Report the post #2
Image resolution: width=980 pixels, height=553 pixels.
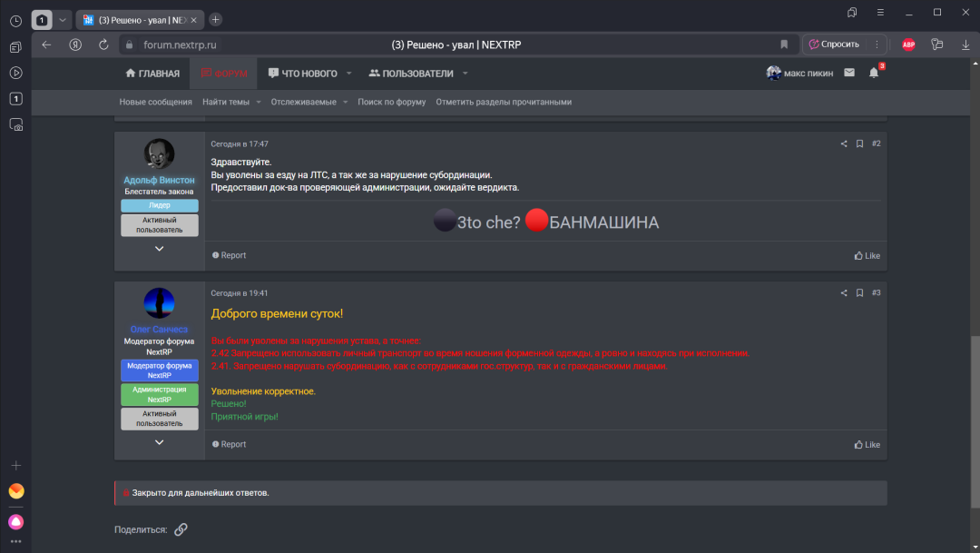(x=229, y=256)
